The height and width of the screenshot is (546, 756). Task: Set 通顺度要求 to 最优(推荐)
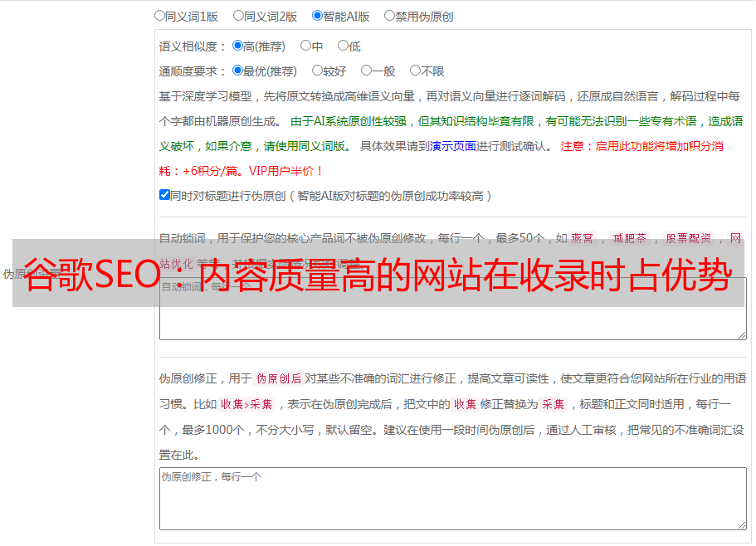[x=237, y=71]
